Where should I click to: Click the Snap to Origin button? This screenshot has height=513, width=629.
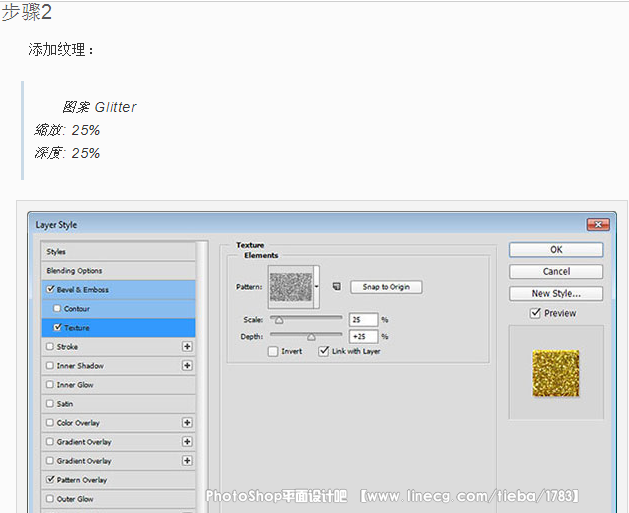click(386, 287)
